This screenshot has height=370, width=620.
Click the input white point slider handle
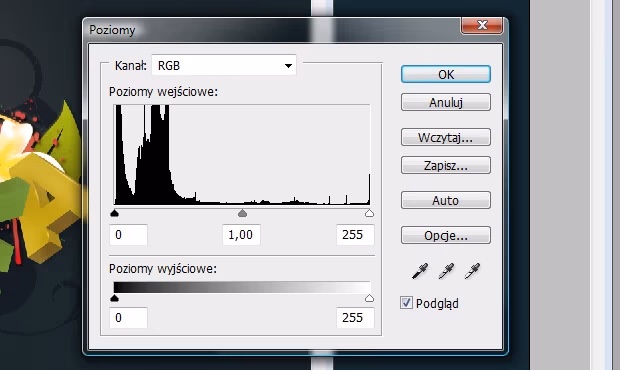369,213
